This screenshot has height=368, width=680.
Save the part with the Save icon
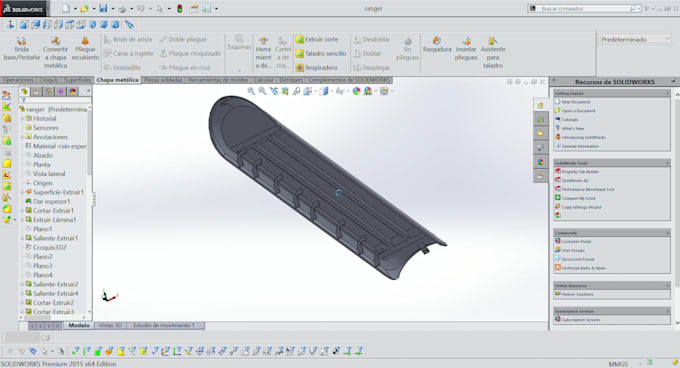[103, 8]
